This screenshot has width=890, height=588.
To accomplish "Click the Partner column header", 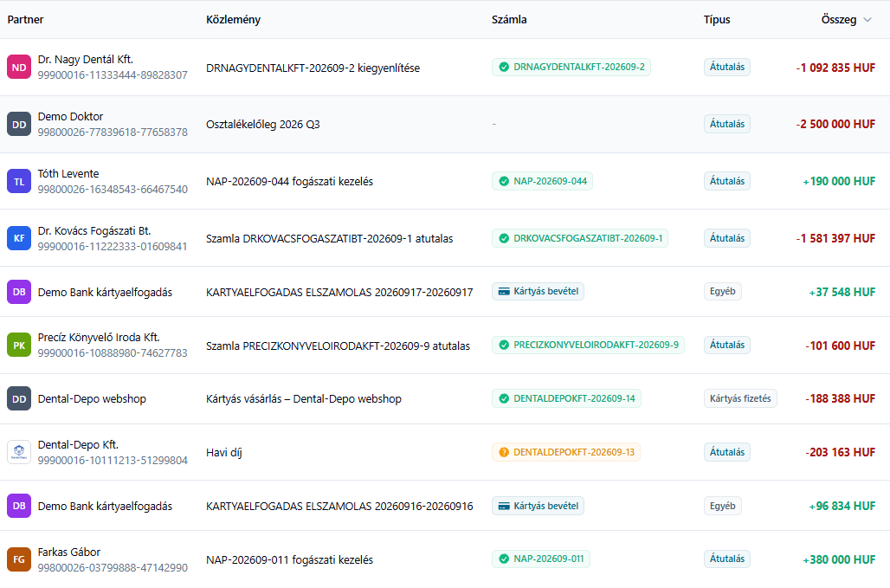I will [x=26, y=19].
